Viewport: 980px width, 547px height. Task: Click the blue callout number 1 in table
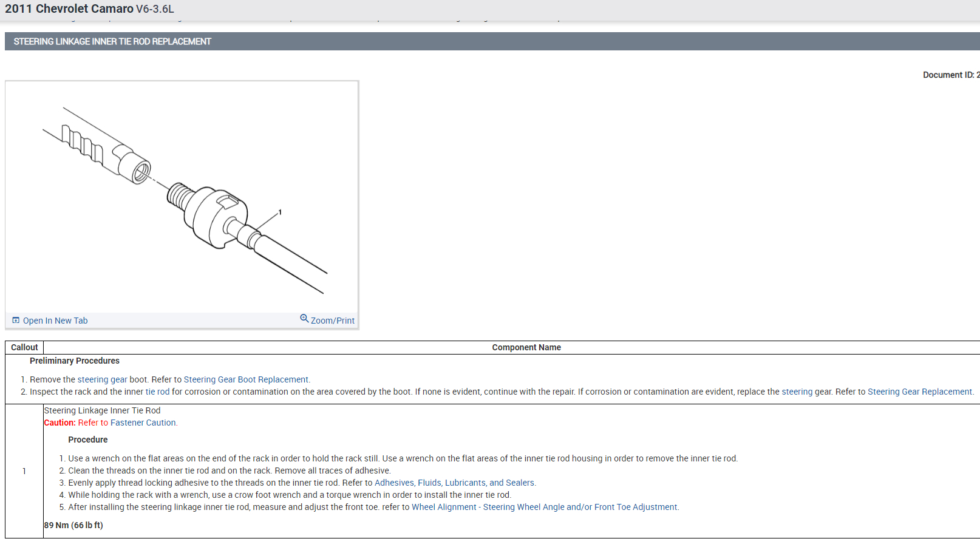24,471
